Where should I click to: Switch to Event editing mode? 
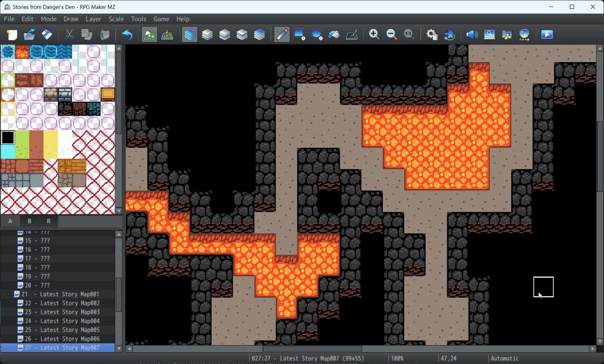pos(167,35)
